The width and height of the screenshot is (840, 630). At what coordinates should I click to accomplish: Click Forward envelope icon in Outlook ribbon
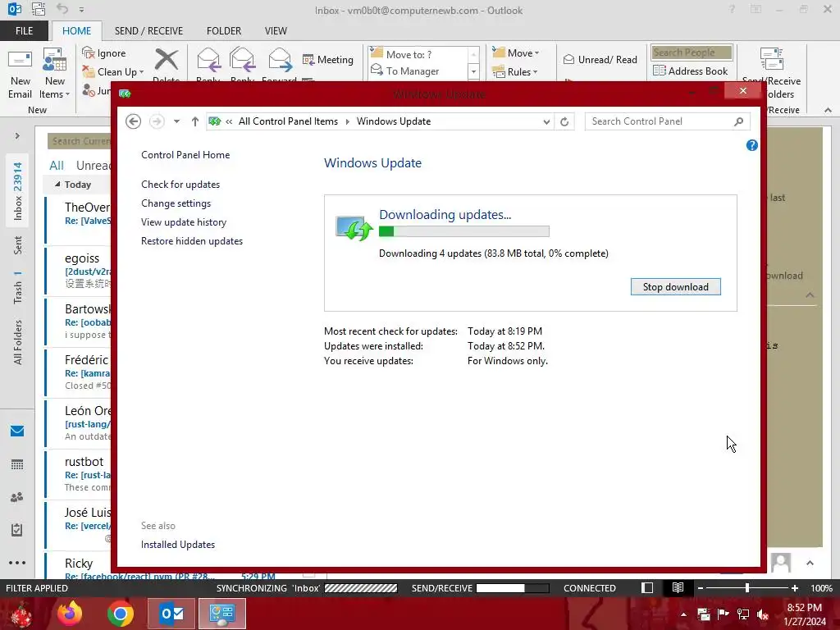280,59
